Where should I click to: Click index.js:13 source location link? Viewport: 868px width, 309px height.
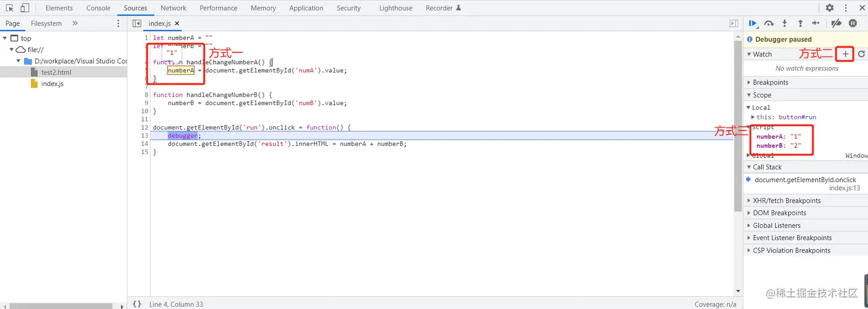[844, 188]
